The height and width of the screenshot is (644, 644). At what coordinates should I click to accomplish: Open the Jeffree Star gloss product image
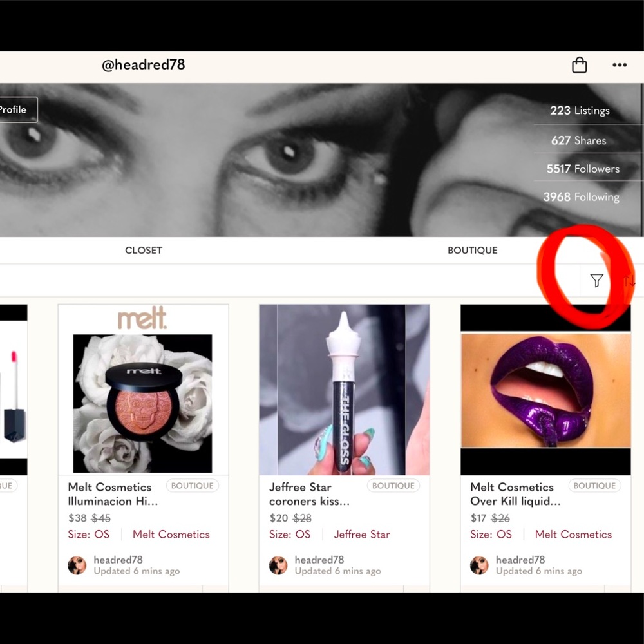(344, 390)
